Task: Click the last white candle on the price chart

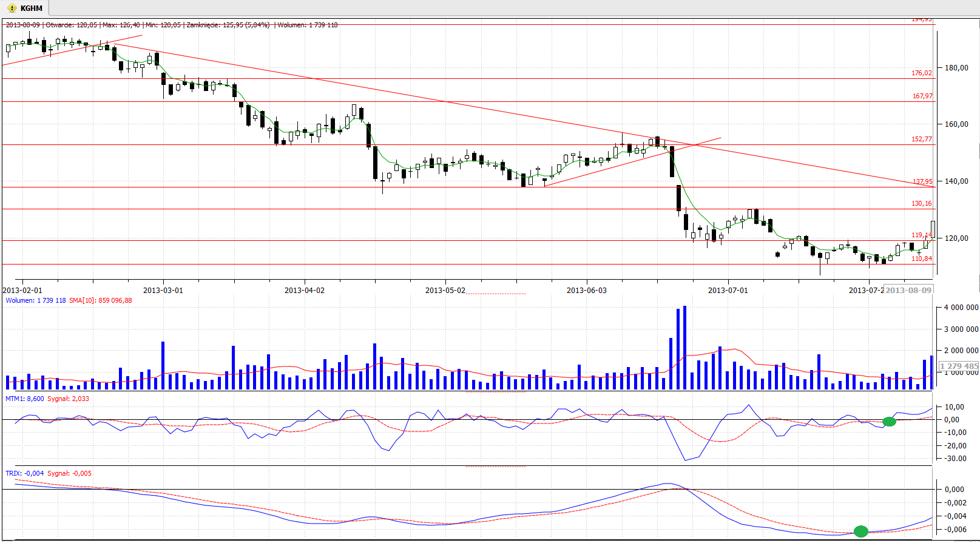Action: click(933, 229)
